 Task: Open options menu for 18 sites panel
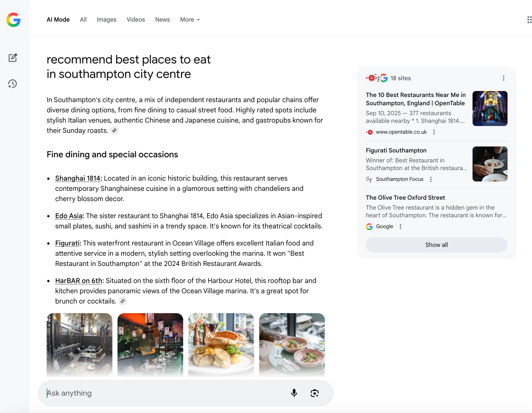(504, 78)
